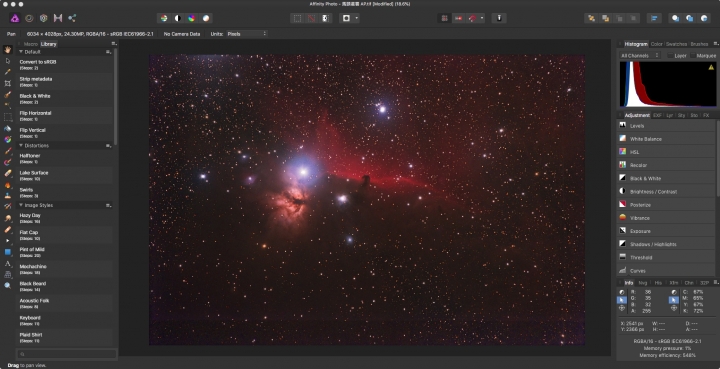Click the Select All marquee toolbar icon
The width and height of the screenshot is (720, 369).
pyautogui.click(x=298, y=18)
